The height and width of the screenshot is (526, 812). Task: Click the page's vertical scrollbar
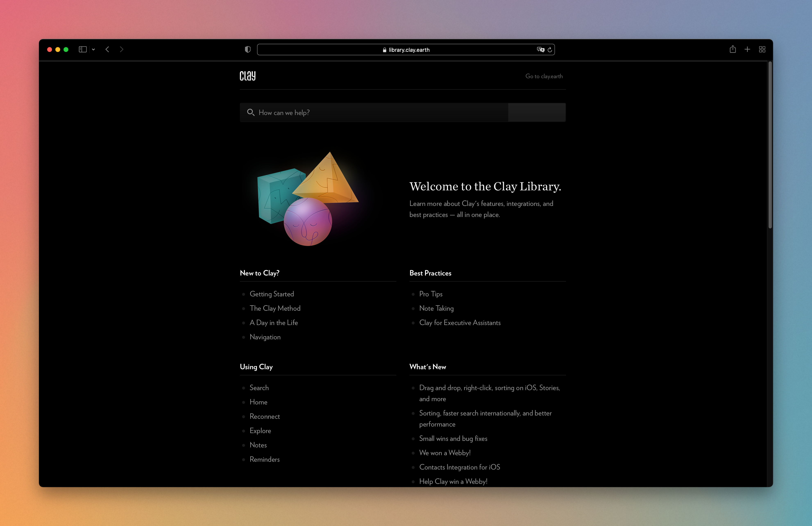click(x=770, y=145)
